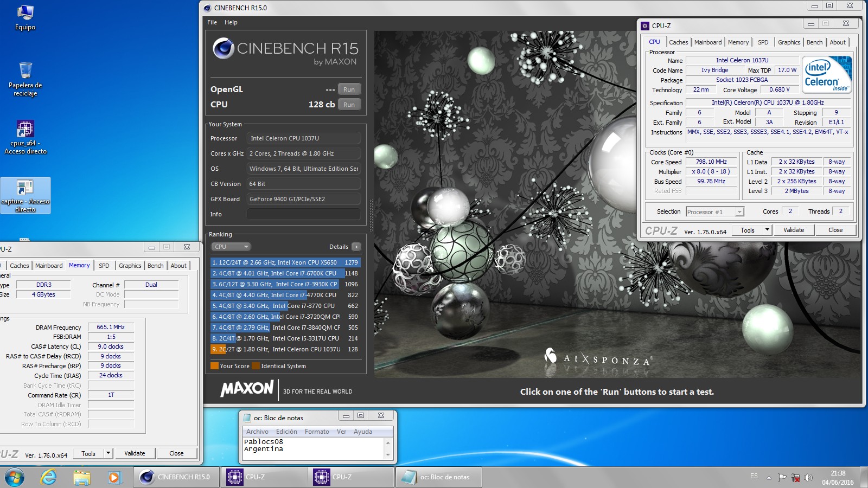Screen dimensions: 868x488
Task: Open Processor #1 selection dropdown
Action: 715,212
